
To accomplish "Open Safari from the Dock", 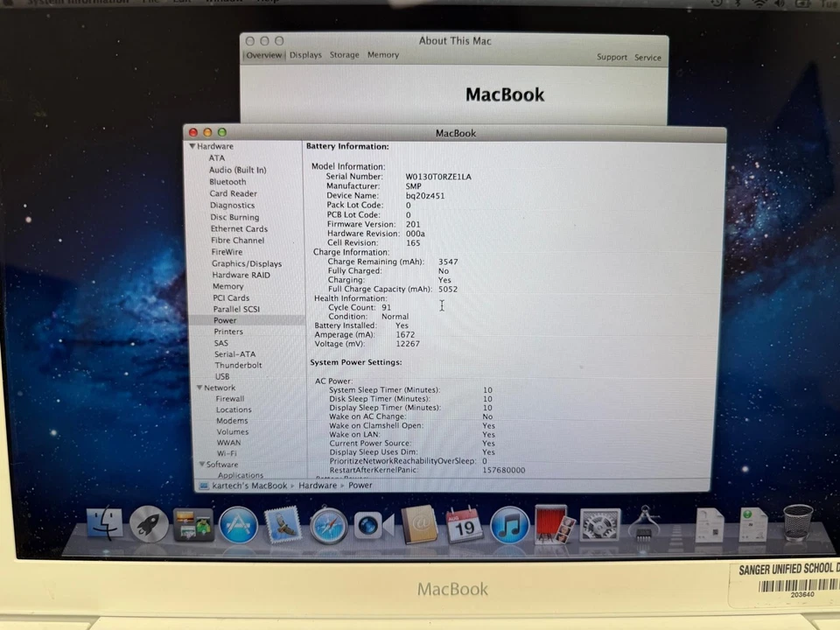I will (x=327, y=525).
